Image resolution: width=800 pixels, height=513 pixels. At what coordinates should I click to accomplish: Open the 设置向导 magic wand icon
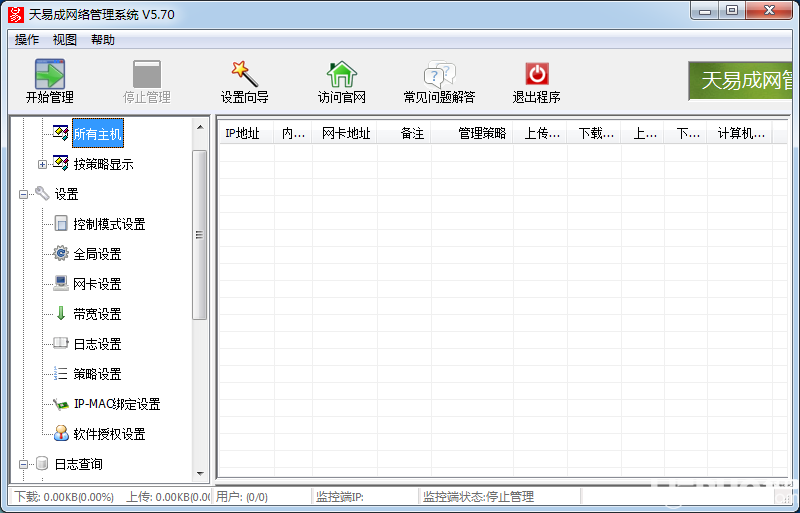244,74
